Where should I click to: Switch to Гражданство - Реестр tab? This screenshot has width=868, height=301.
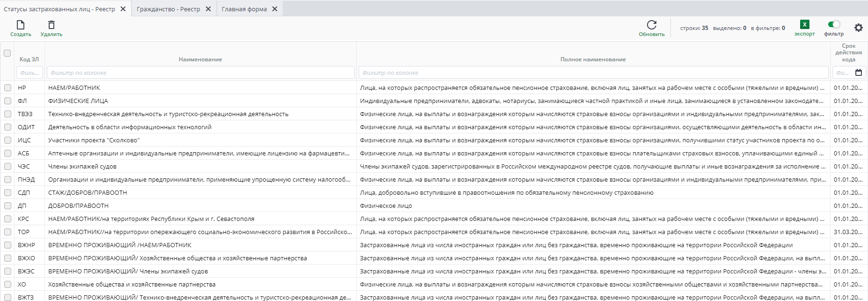[x=168, y=9]
